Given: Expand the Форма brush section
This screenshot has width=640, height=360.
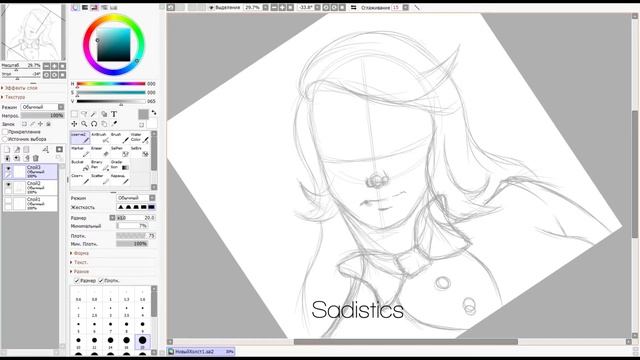Looking at the screenshot, I should [x=81, y=253].
